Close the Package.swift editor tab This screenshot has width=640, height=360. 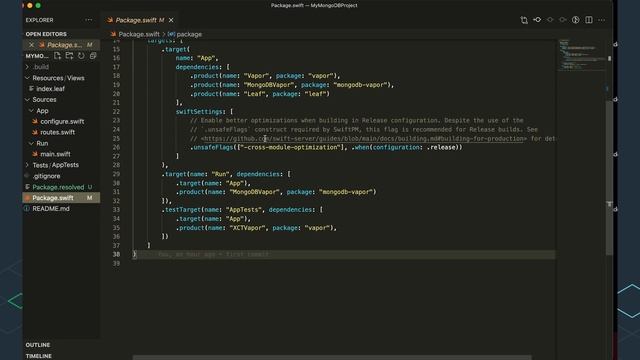pyautogui.click(x=171, y=20)
